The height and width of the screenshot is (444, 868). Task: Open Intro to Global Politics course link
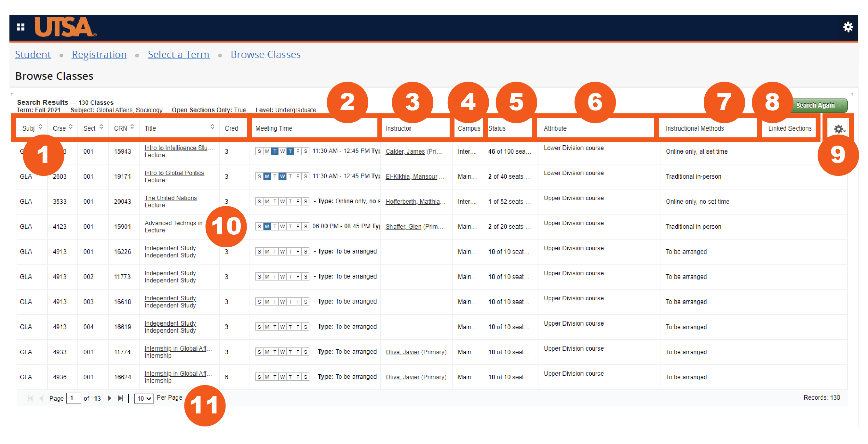[x=174, y=173]
